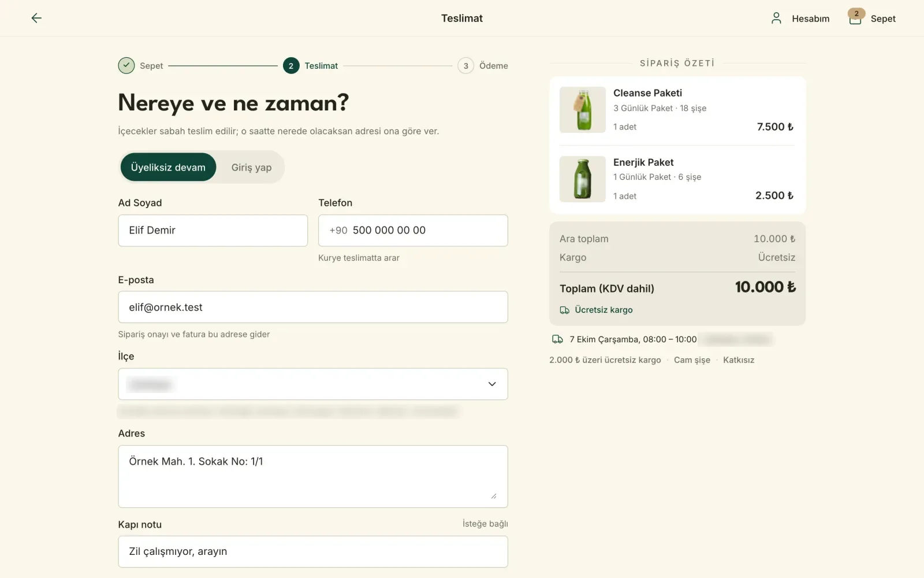Click the completed Sepet step checkmark

(126, 66)
